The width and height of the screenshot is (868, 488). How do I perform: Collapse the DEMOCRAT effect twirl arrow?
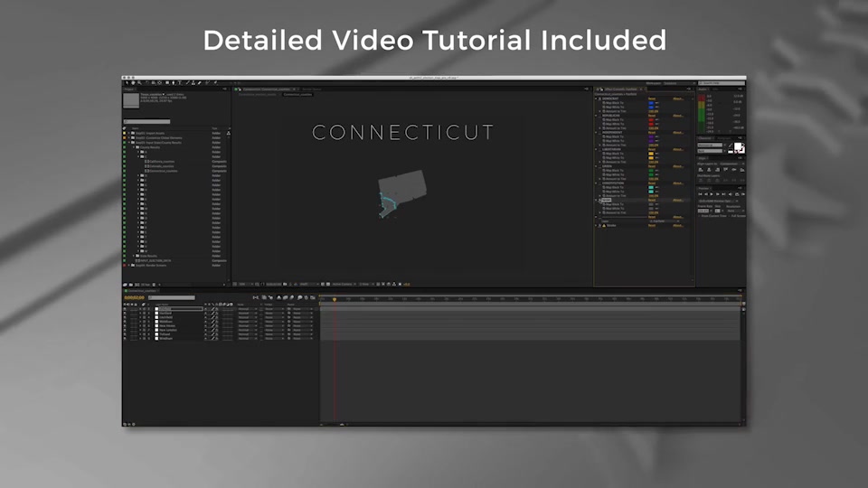coord(596,99)
